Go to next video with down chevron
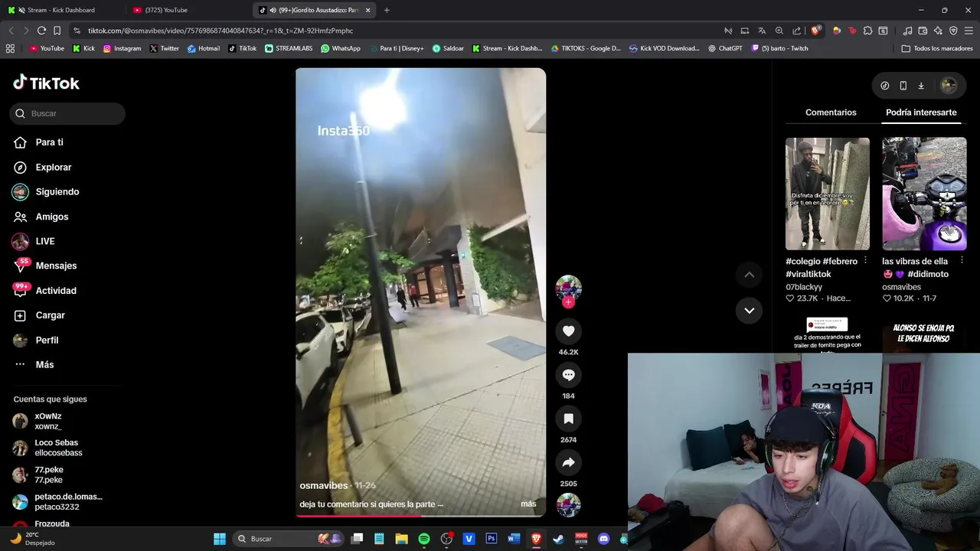980x551 pixels. click(x=749, y=310)
